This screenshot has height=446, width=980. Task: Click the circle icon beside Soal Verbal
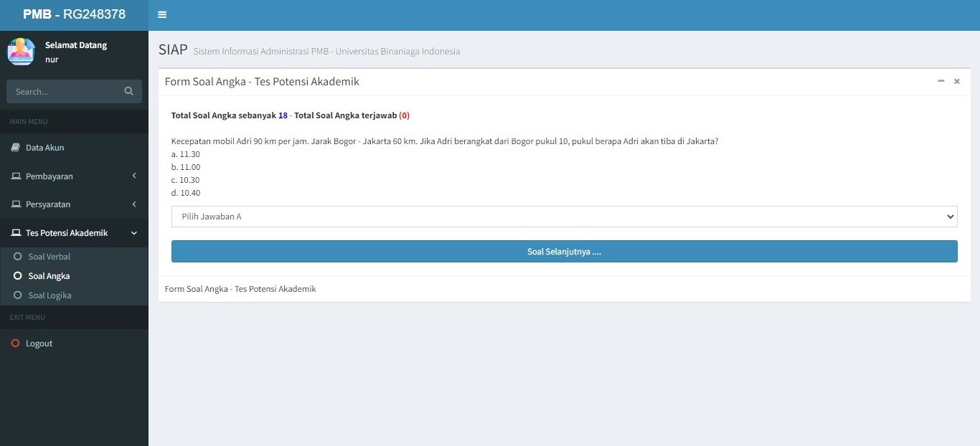click(18, 256)
